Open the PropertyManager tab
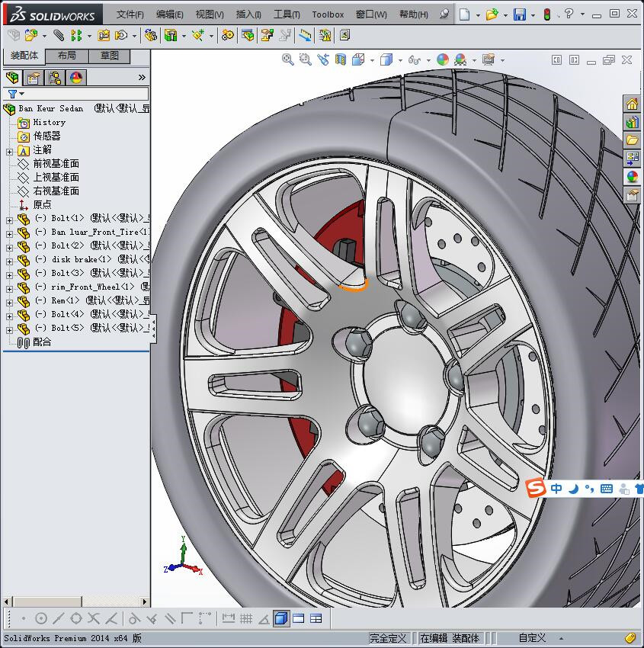Viewport: 644px width, 648px height. 33,77
